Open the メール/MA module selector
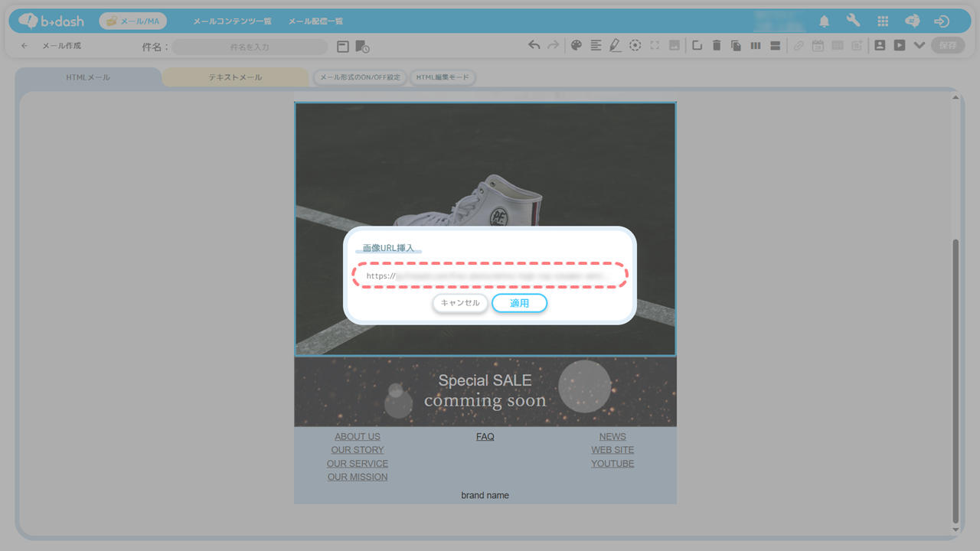 coord(133,21)
